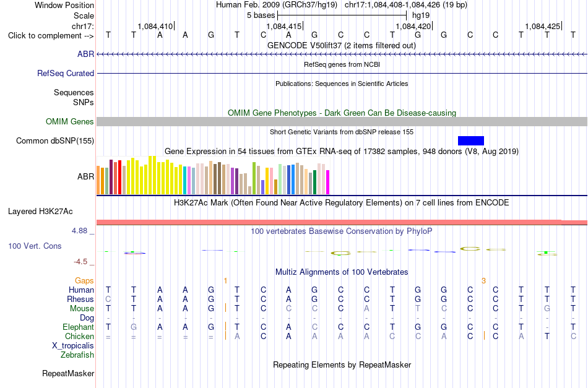Image resolution: width=588 pixels, height=388 pixels.
Task: Select the RefSeq Curated track line
Action: coord(342,73)
